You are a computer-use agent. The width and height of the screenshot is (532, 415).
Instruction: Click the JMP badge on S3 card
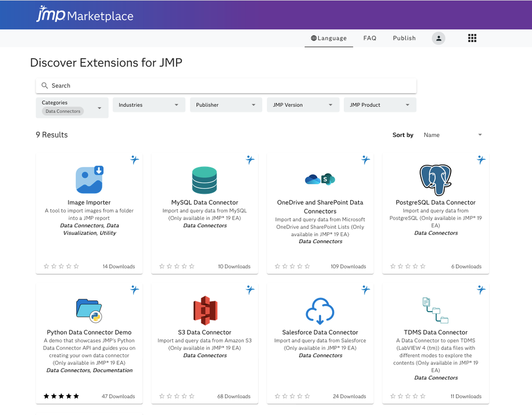(250, 290)
